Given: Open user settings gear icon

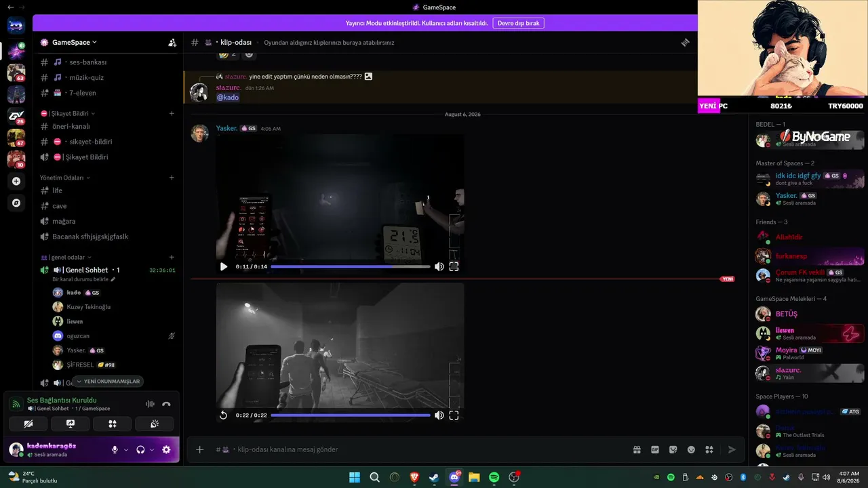Looking at the screenshot, I should 166,449.
